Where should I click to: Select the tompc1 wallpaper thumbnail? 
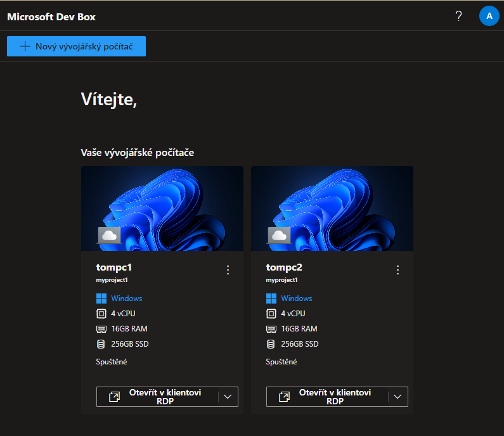[162, 208]
